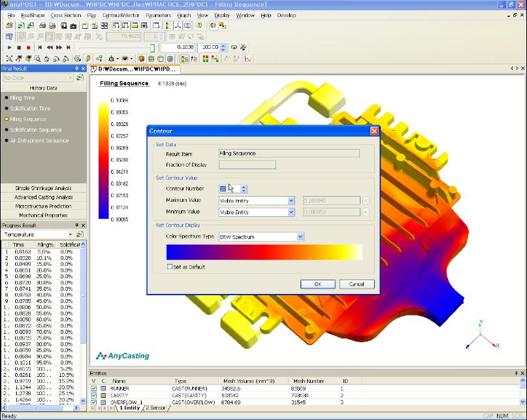The height and width of the screenshot is (420, 527).
Task: Uncheck visibility of RUNNER entity
Action: 94,389
